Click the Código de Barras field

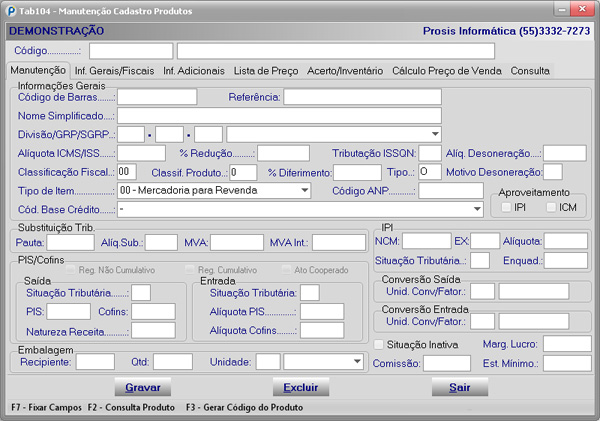[x=157, y=97]
